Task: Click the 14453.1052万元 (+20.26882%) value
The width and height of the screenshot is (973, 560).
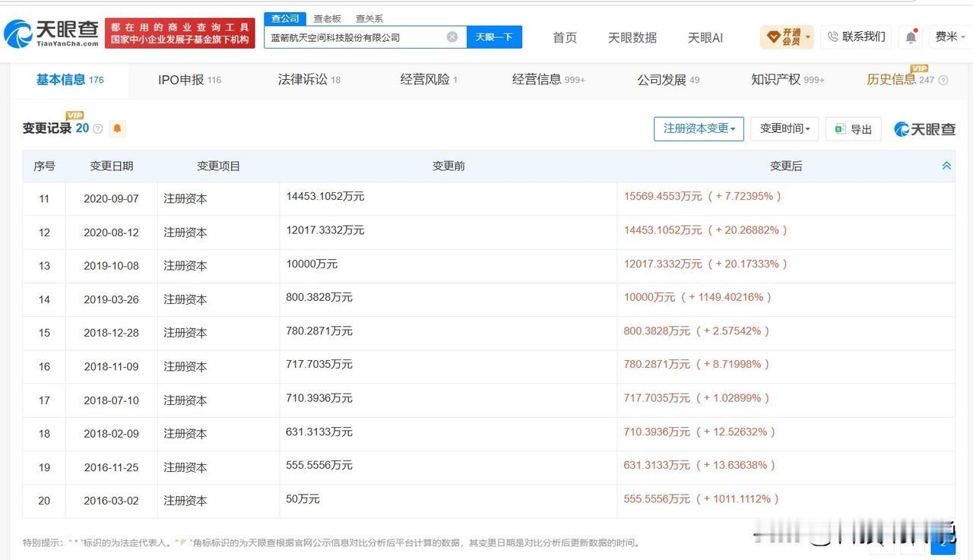Action: [x=706, y=229]
